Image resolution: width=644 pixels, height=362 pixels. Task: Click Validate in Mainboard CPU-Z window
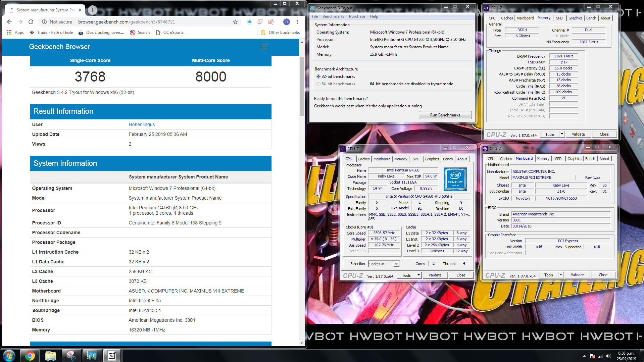577,275
